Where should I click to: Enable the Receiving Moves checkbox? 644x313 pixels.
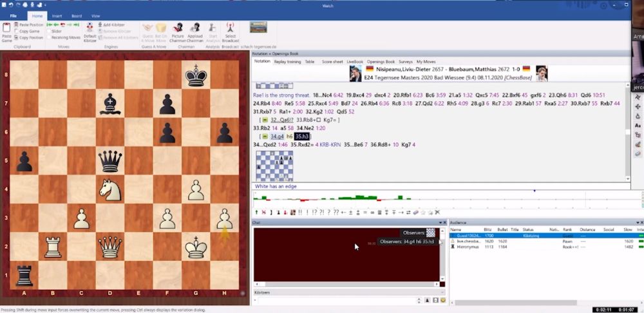click(x=48, y=37)
